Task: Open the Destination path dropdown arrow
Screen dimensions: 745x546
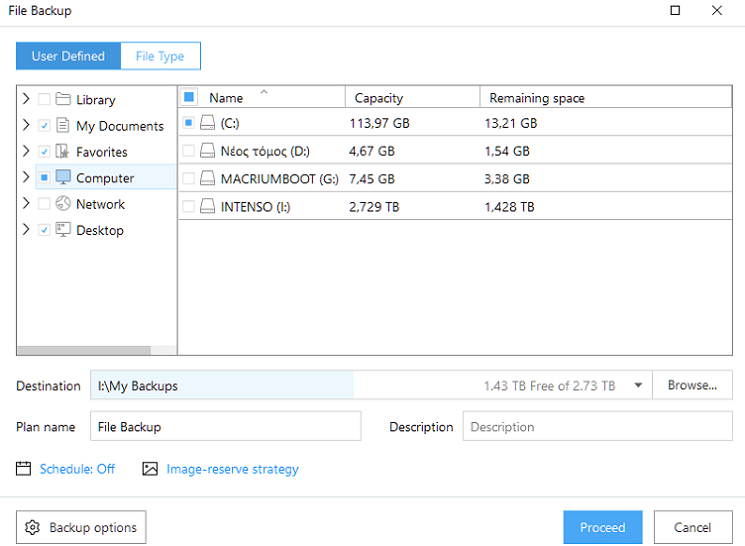Action: click(638, 386)
